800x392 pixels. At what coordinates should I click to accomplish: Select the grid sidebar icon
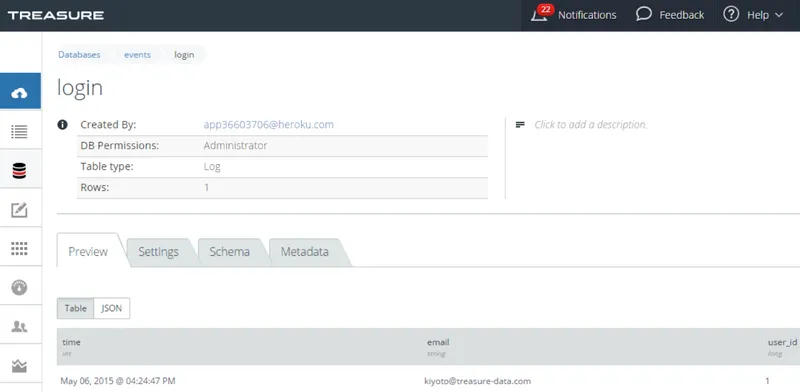point(19,249)
